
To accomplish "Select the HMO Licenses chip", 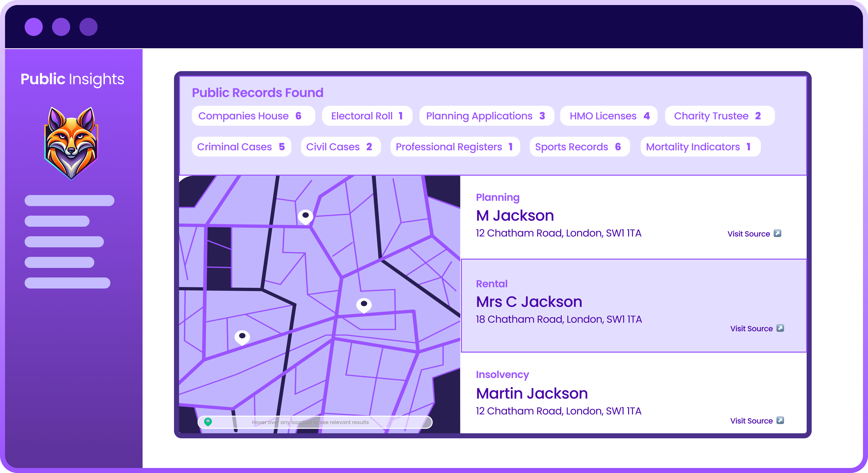I will (x=609, y=116).
